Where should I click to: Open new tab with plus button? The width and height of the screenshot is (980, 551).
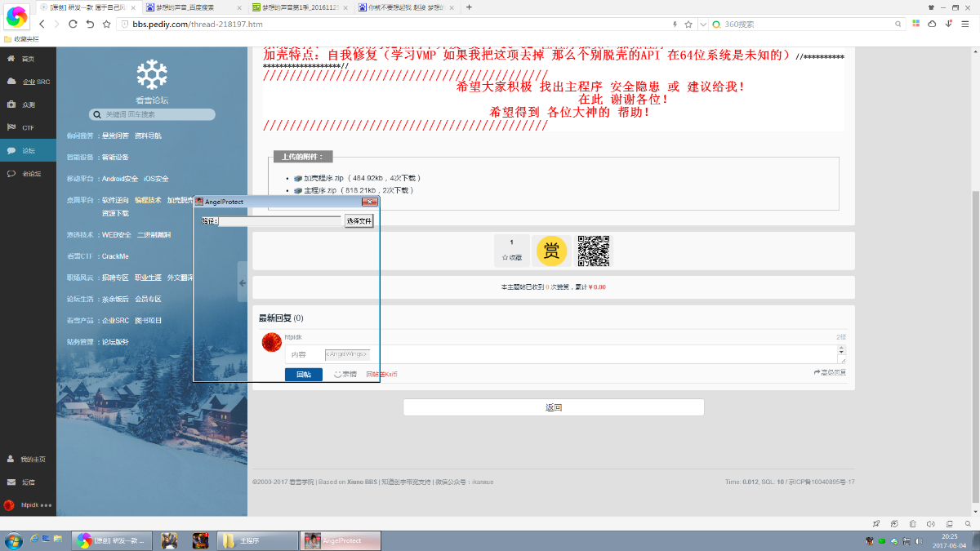(x=469, y=7)
